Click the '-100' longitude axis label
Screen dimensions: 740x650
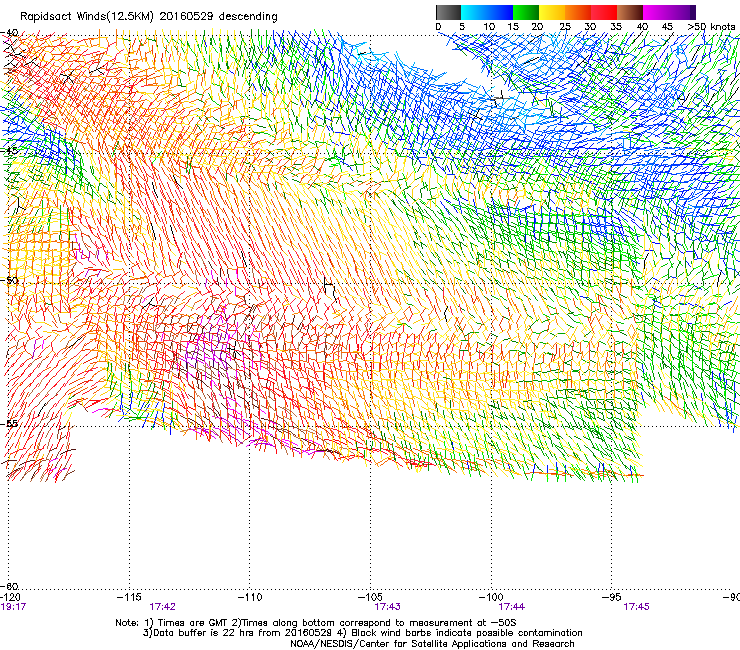click(491, 598)
